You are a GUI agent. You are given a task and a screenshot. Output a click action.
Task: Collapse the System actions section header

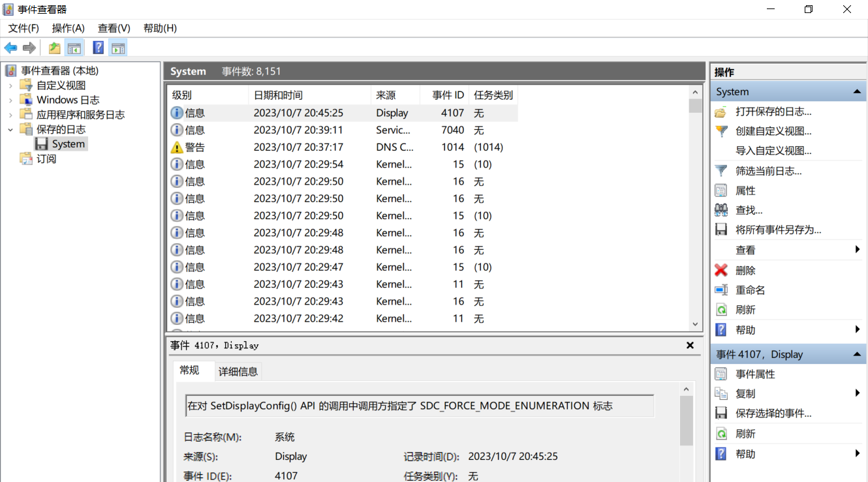(857, 92)
